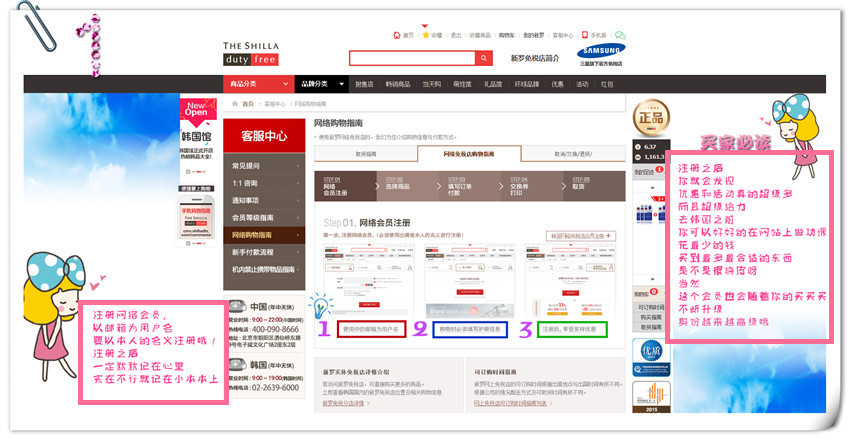Click 取货指南 in the right quick panel
The height and width of the screenshot is (440, 850).
(x=651, y=328)
